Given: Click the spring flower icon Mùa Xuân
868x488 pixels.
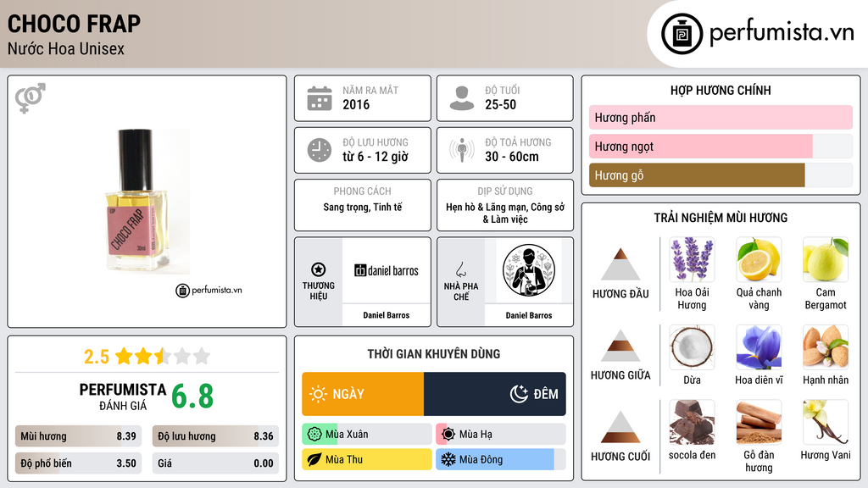Looking at the screenshot, I should point(314,435).
